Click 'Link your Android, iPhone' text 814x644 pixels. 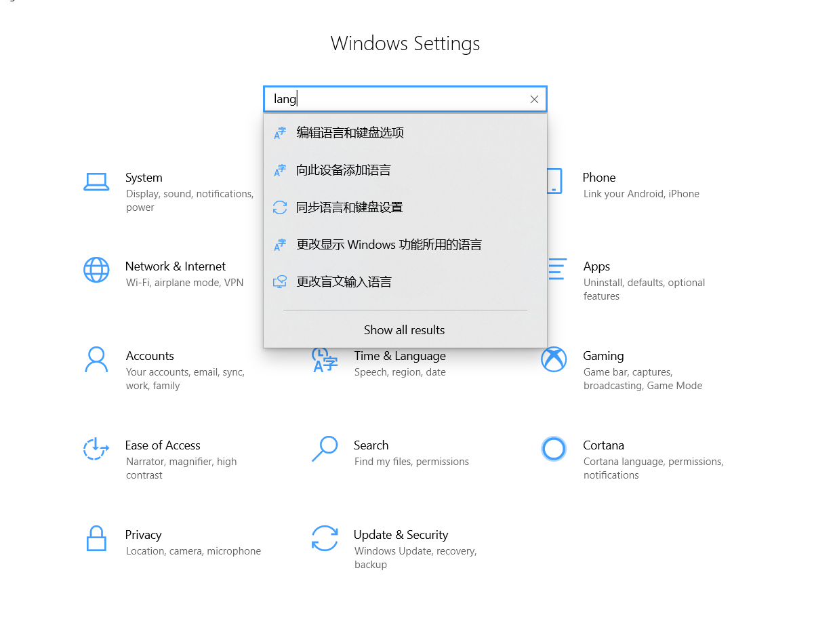pos(641,194)
